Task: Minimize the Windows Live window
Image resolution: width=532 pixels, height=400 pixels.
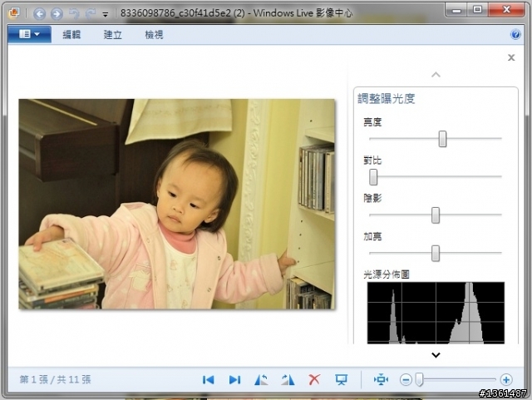Action: [x=456, y=10]
